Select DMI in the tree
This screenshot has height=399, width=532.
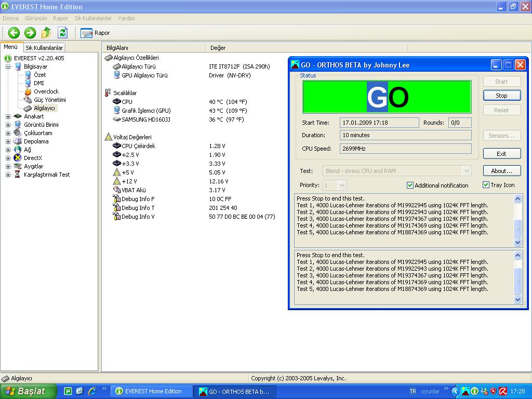tap(38, 84)
